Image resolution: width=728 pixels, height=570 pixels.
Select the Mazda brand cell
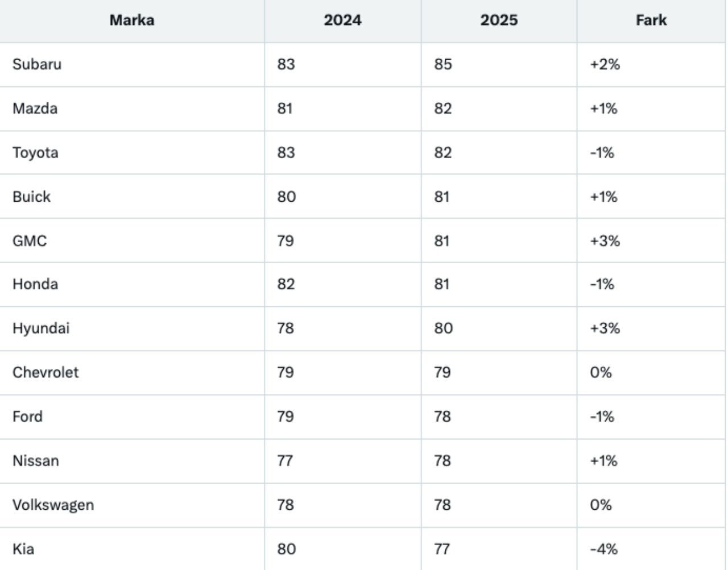[35, 109]
